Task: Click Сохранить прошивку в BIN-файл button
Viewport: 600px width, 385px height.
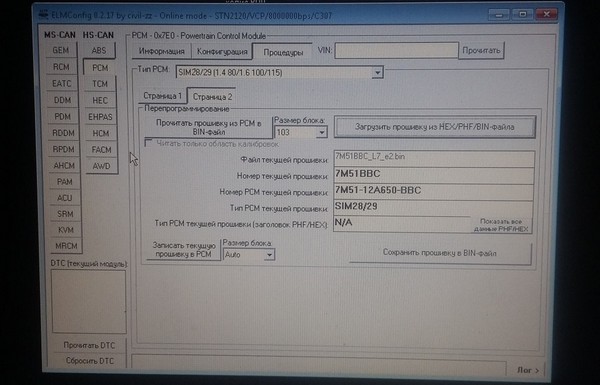Action: coord(440,253)
